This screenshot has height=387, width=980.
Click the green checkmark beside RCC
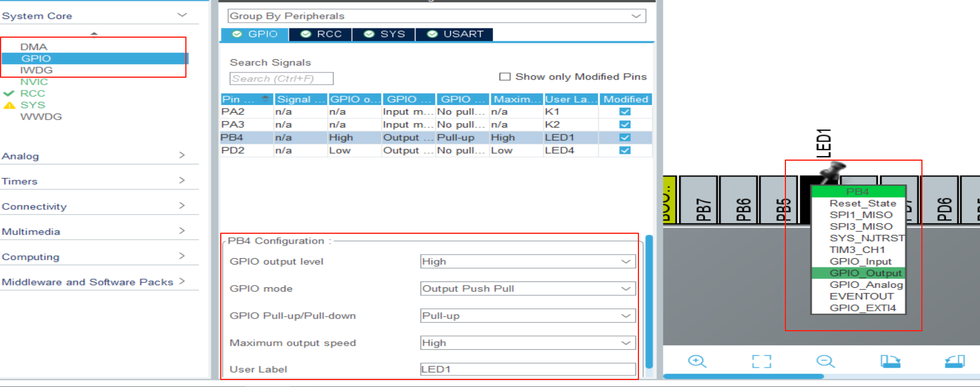pyautogui.click(x=9, y=93)
